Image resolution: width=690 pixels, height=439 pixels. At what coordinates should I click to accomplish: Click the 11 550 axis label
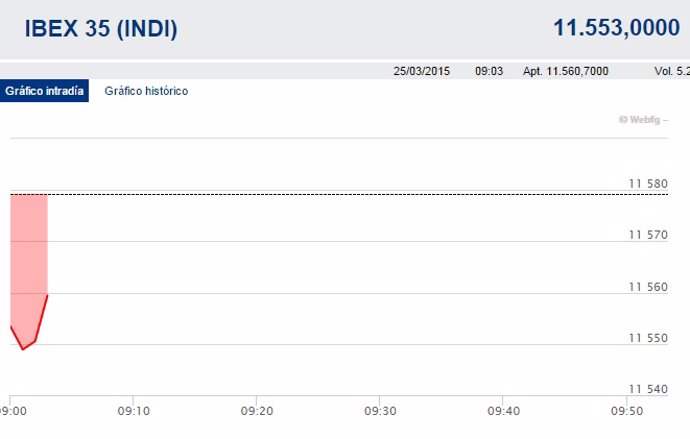coord(648,338)
